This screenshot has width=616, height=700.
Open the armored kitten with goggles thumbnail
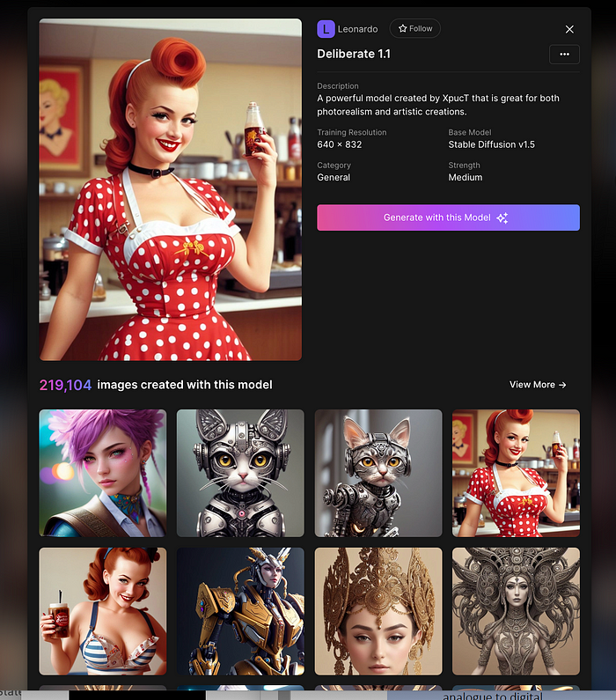(x=378, y=473)
